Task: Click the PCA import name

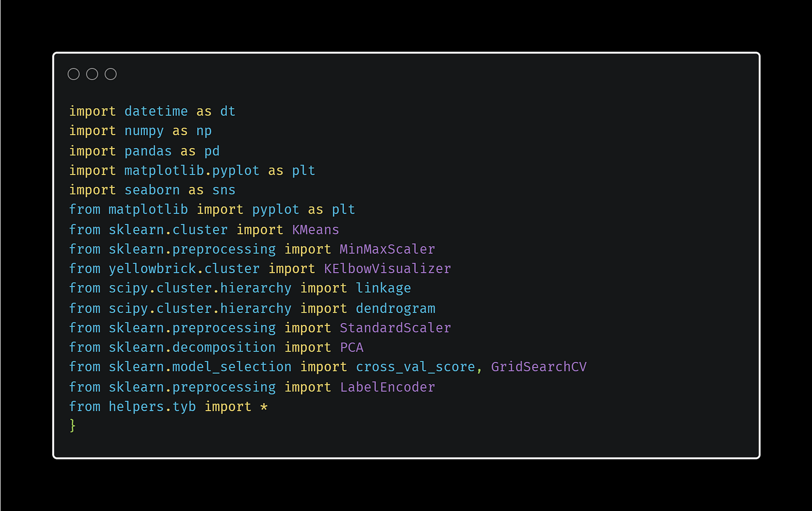Action: coord(351,348)
